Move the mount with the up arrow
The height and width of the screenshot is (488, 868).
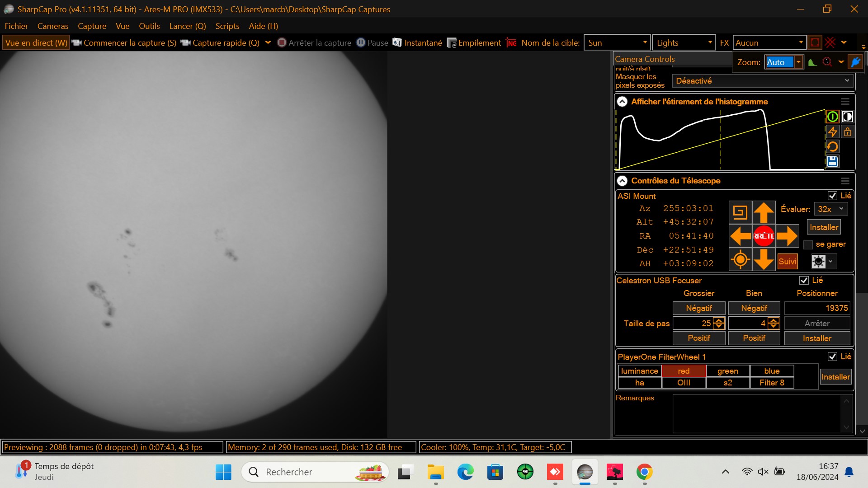(764, 212)
